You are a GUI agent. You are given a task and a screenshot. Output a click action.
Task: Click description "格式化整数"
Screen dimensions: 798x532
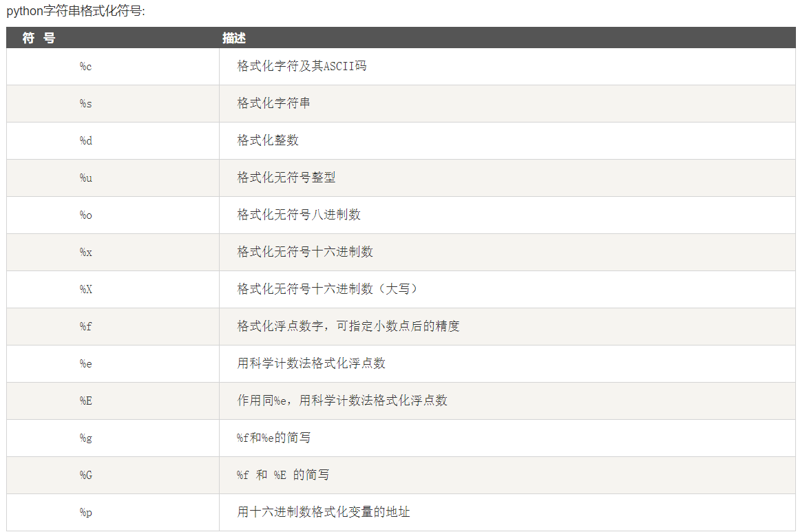(268, 140)
